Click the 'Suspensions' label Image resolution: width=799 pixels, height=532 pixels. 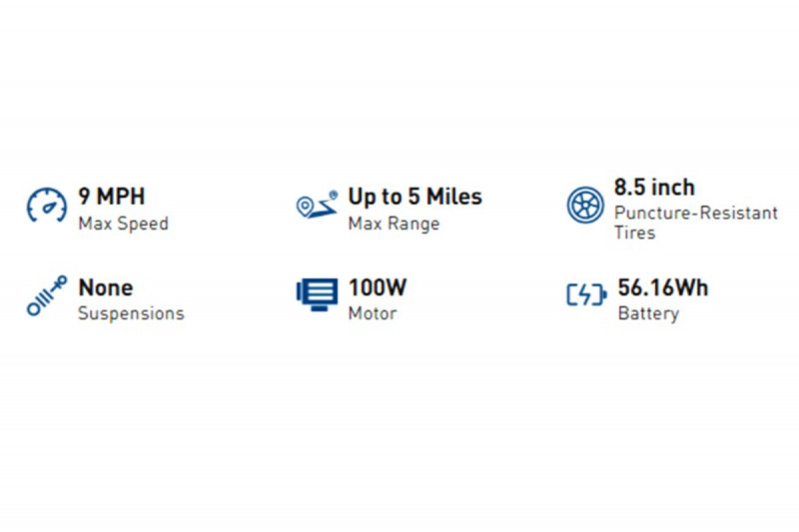[131, 313]
